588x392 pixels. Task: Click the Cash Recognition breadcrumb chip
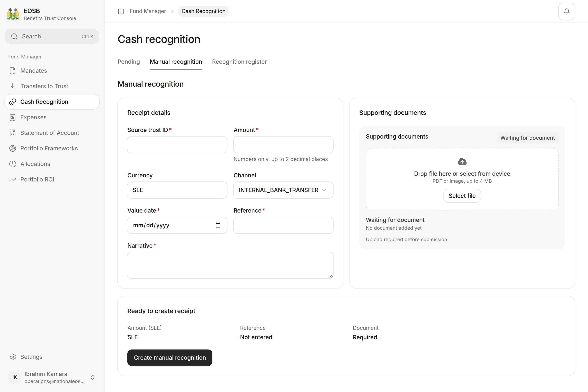coord(203,11)
